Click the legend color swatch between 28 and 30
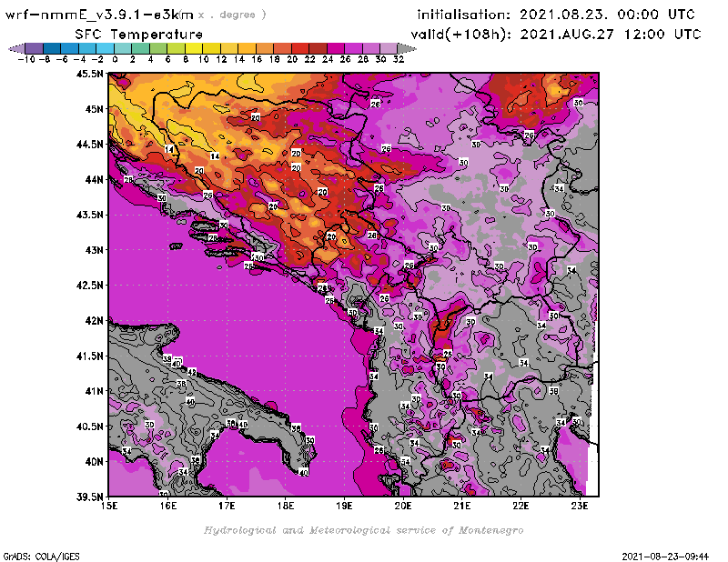Viewport: 728px width, 562px height. click(x=371, y=48)
